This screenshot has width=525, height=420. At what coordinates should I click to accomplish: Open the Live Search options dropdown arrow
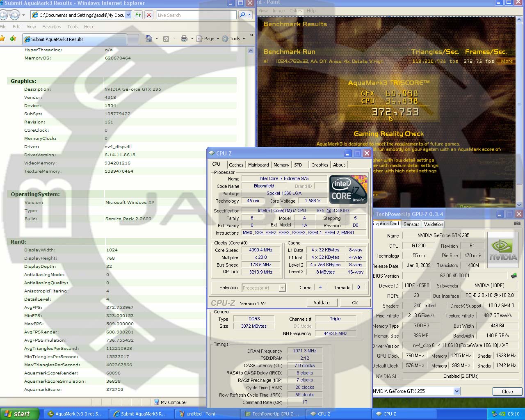point(250,15)
